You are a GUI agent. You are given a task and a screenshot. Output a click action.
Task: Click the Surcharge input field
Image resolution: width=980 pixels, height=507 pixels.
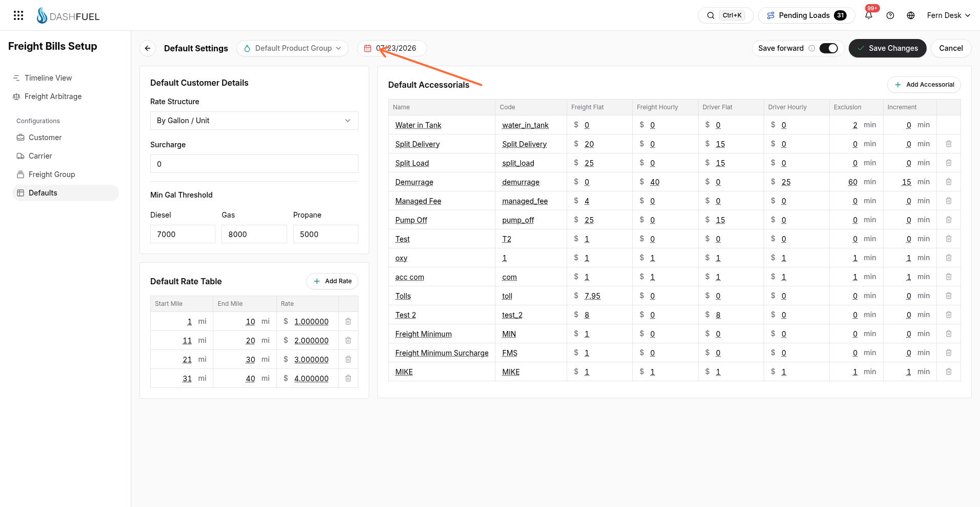tap(254, 164)
